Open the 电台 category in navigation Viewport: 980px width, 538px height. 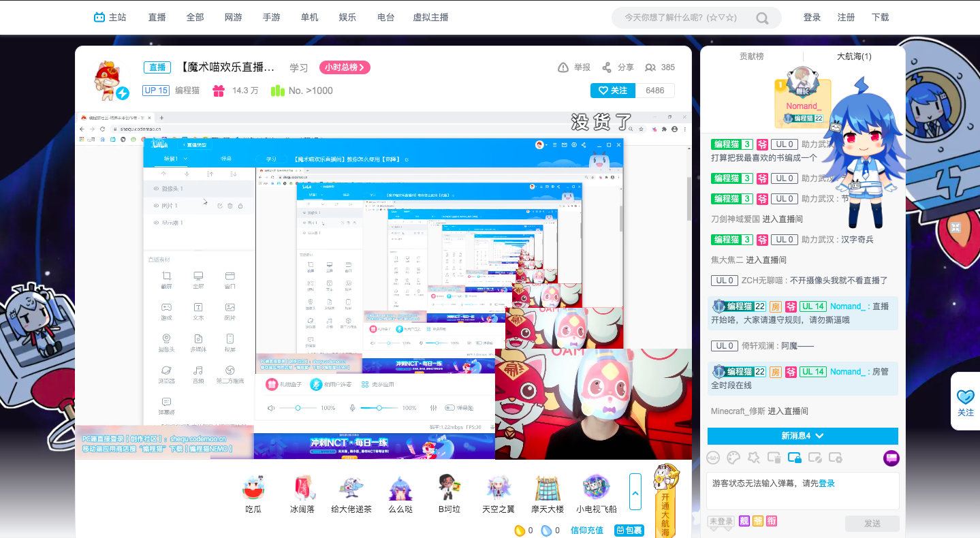386,18
